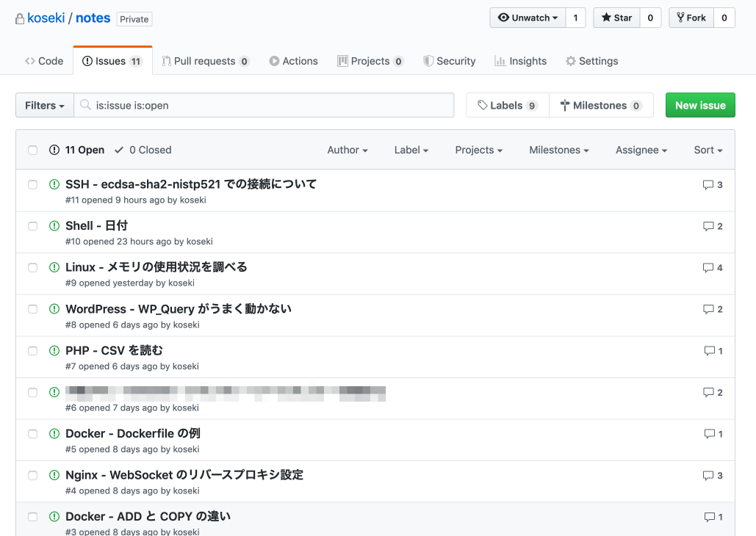The height and width of the screenshot is (536, 756).
Task: Click the comment icon on Linux メモリ issue
Action: 708,267
